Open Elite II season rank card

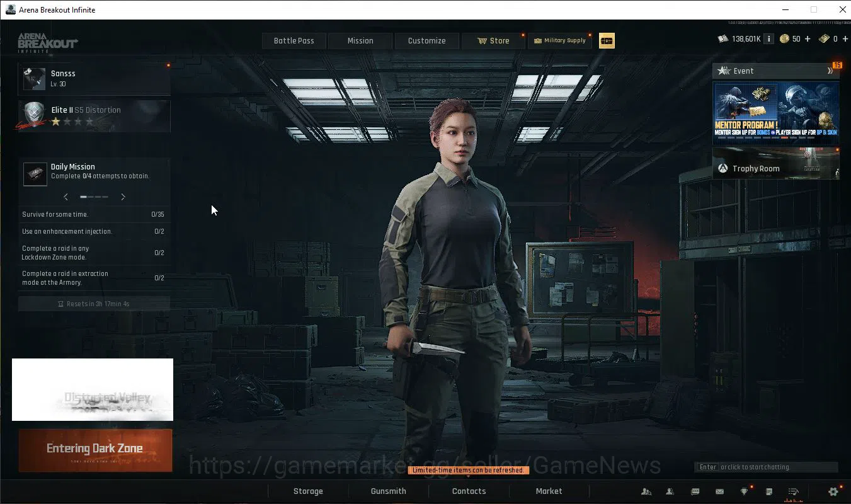click(94, 116)
